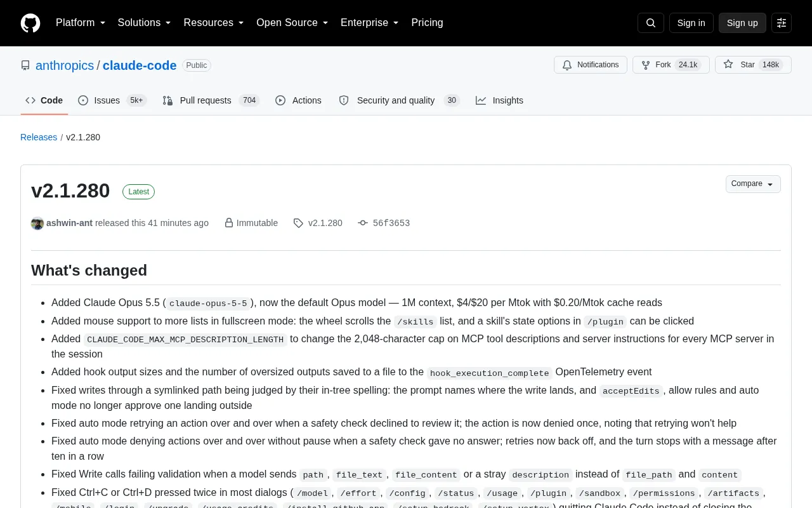Image resolution: width=812 pixels, height=508 pixels.
Task: Open the anthropics organization link
Action: [x=65, y=65]
